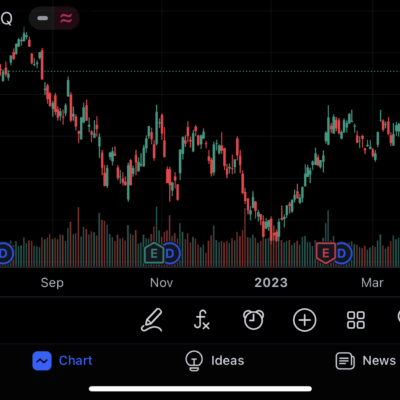Tap the green E earnings marker near Nov
The image size is (400, 400).
pyautogui.click(x=154, y=253)
